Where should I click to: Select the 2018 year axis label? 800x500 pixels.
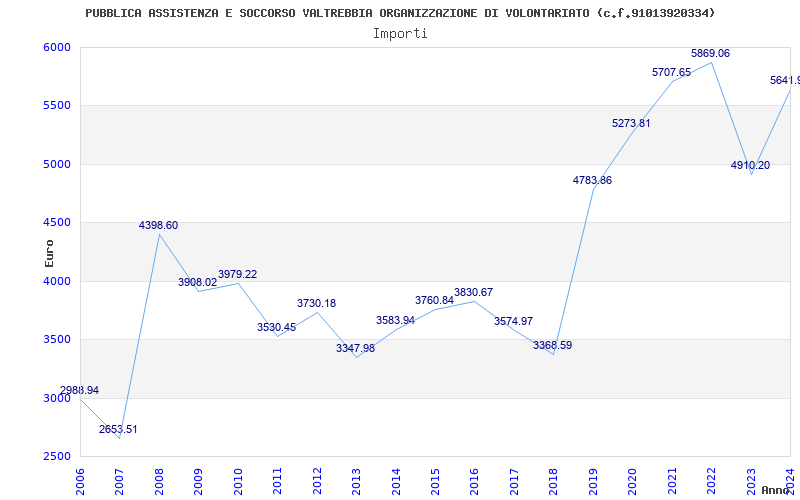pyautogui.click(x=554, y=482)
